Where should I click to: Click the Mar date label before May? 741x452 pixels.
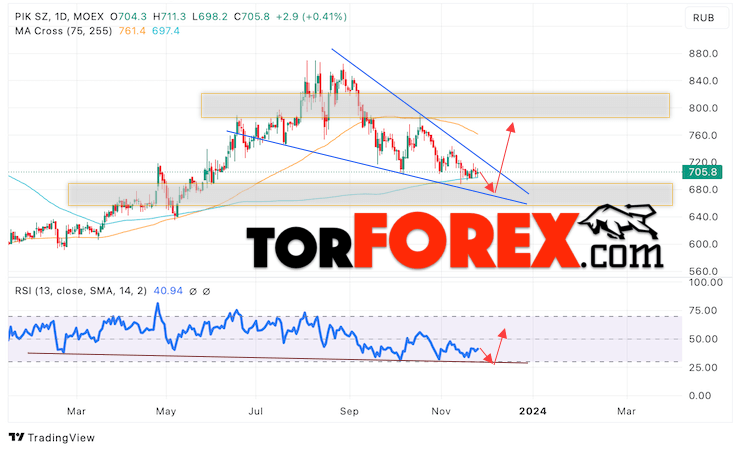click(x=76, y=411)
